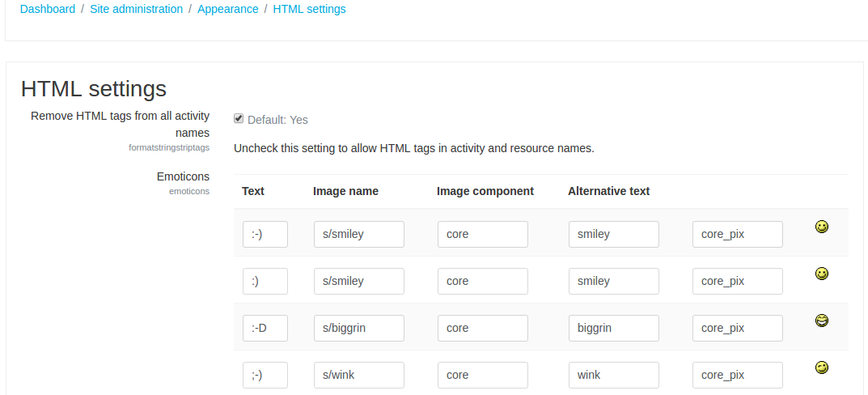Click the wink emoticon icon
The width and height of the screenshot is (868, 395).
(x=822, y=367)
